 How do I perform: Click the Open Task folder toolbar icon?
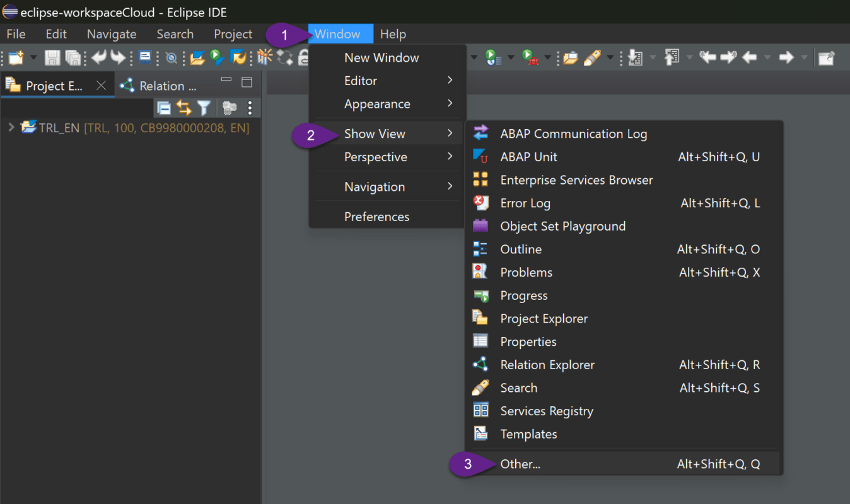click(570, 58)
